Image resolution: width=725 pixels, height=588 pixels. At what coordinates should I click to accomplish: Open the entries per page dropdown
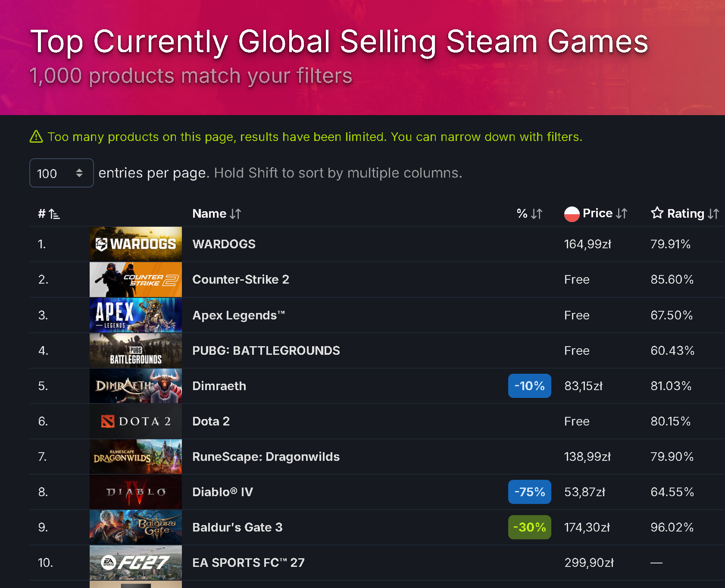(61, 173)
